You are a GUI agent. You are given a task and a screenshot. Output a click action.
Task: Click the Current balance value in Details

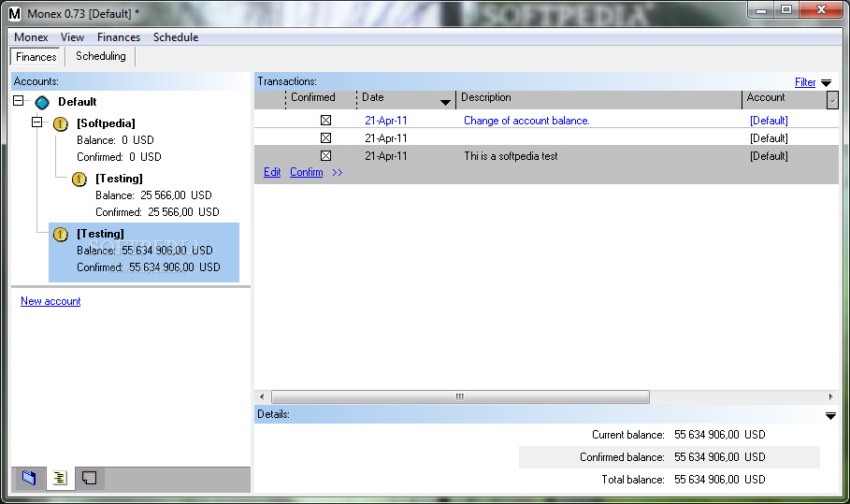click(x=720, y=435)
